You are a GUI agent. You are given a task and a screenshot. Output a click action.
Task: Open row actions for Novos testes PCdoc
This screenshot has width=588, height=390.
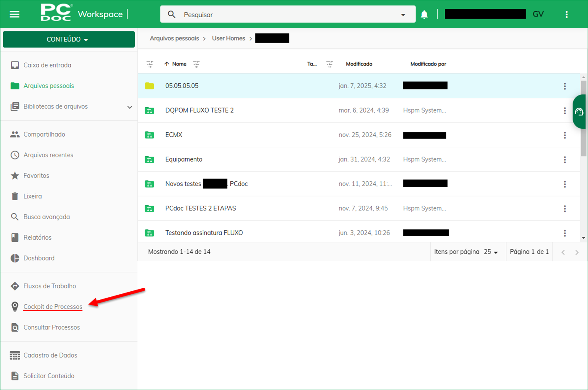pyautogui.click(x=565, y=184)
